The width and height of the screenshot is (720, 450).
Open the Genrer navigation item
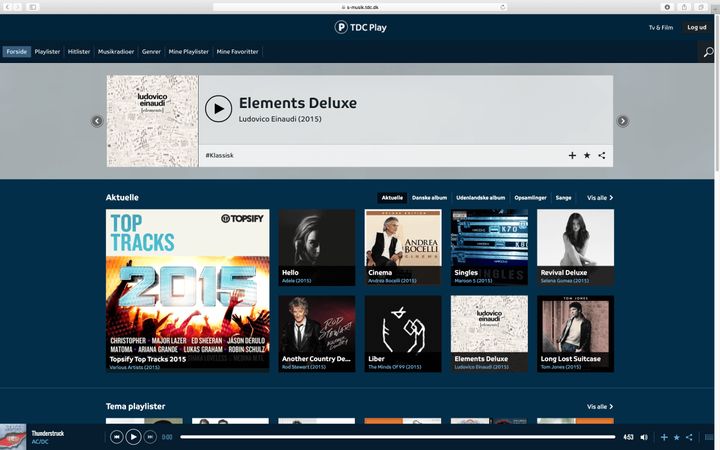(151, 52)
